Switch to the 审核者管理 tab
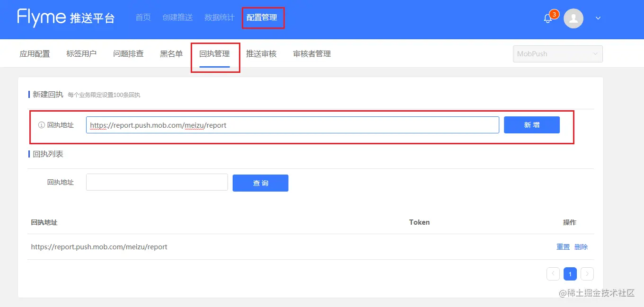The image size is (644, 307). (311, 53)
